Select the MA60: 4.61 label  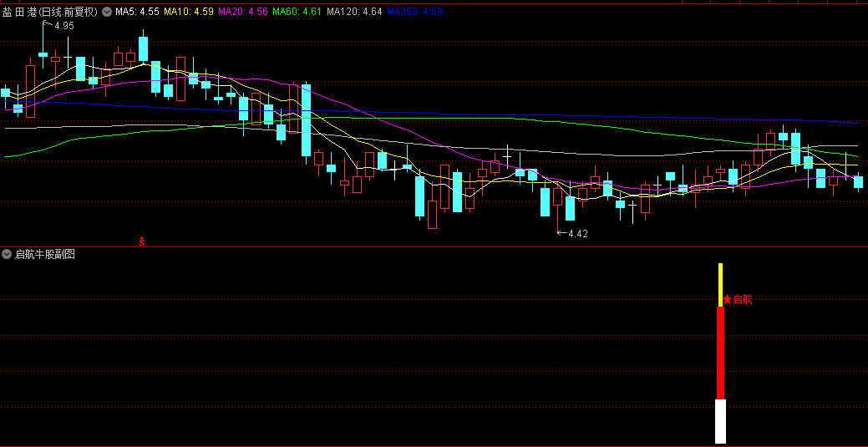click(297, 12)
